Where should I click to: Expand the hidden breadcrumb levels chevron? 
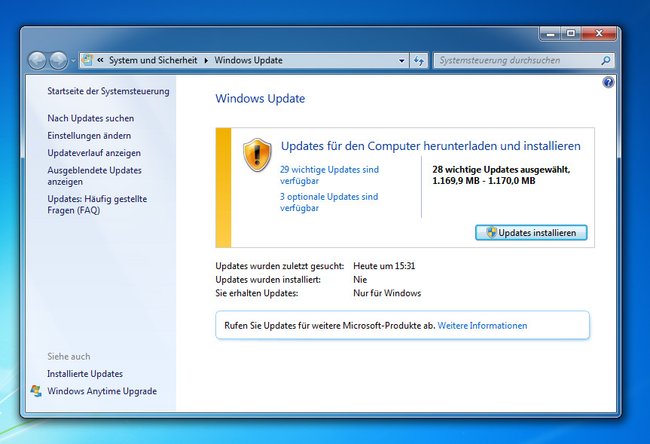pos(100,61)
